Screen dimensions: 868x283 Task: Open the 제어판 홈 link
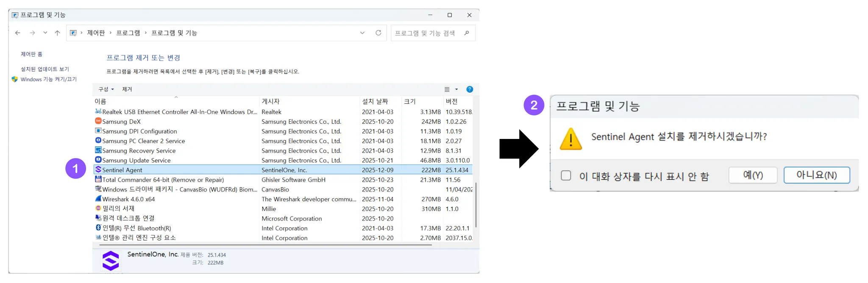(x=32, y=54)
